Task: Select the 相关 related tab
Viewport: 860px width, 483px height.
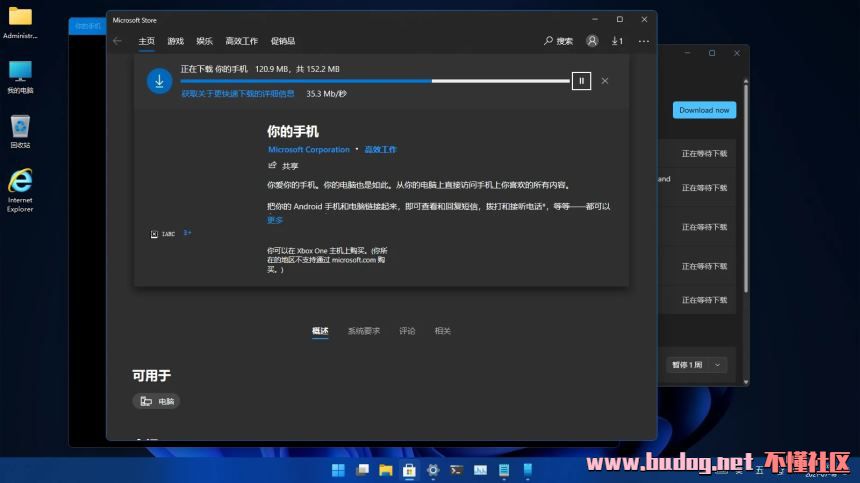Action: [x=443, y=331]
